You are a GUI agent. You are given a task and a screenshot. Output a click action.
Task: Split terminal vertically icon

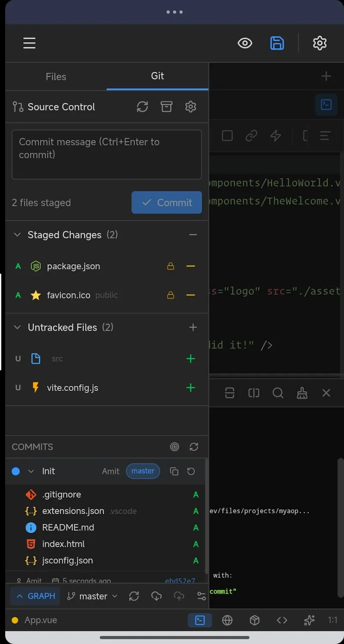(x=254, y=393)
